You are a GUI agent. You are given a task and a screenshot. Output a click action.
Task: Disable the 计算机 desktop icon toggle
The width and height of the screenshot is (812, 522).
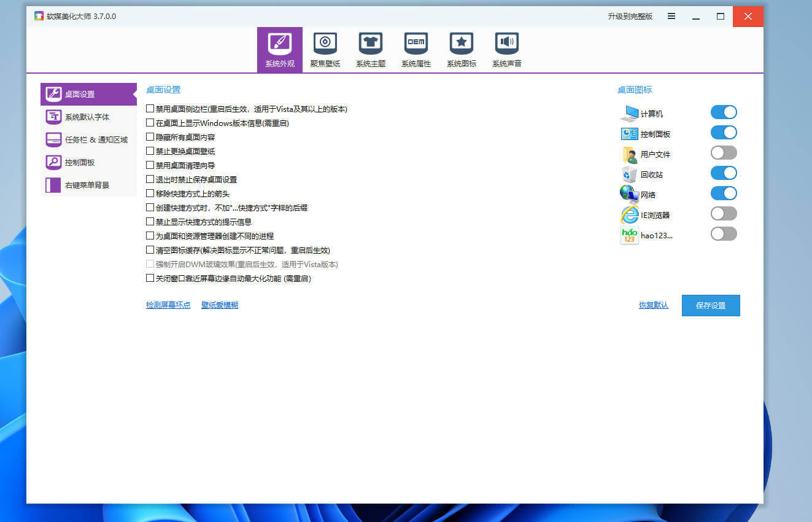point(723,112)
